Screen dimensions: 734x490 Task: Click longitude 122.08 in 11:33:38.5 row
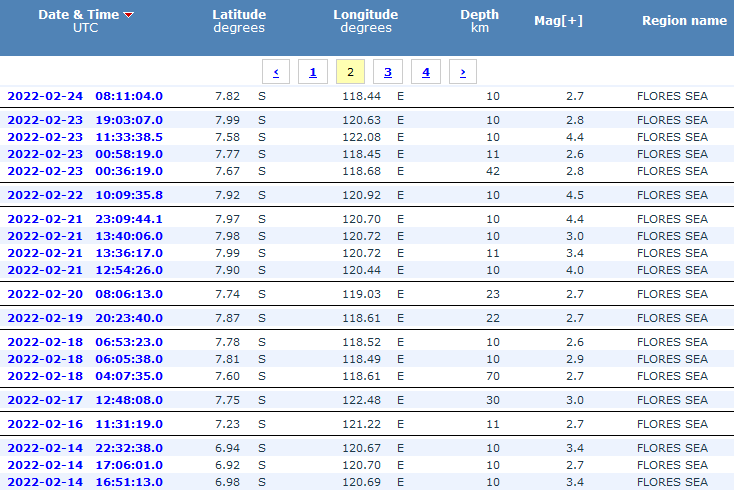click(361, 137)
